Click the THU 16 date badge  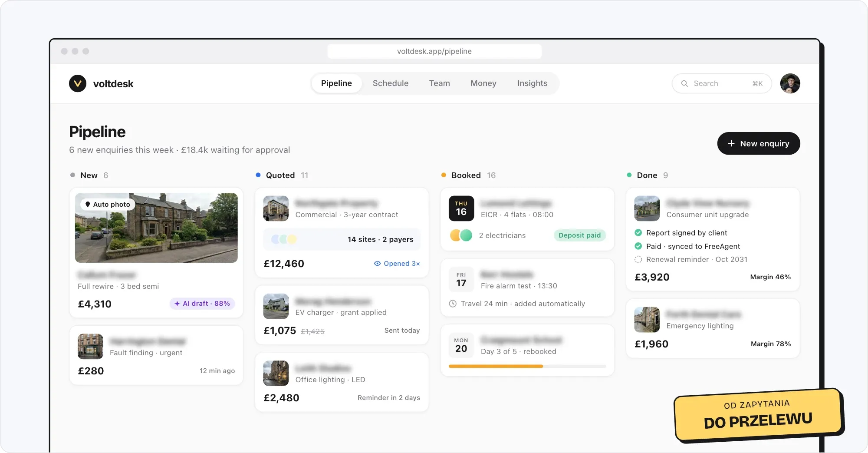tap(461, 208)
